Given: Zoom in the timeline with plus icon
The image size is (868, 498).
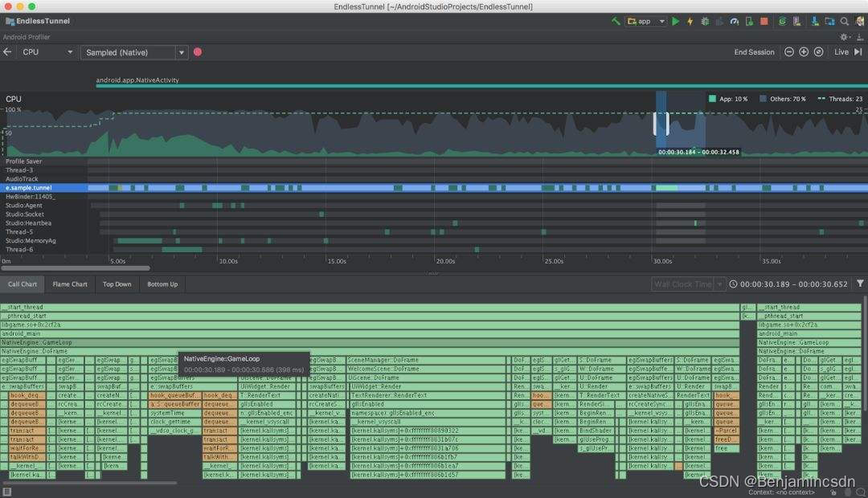Looking at the screenshot, I should tap(804, 52).
